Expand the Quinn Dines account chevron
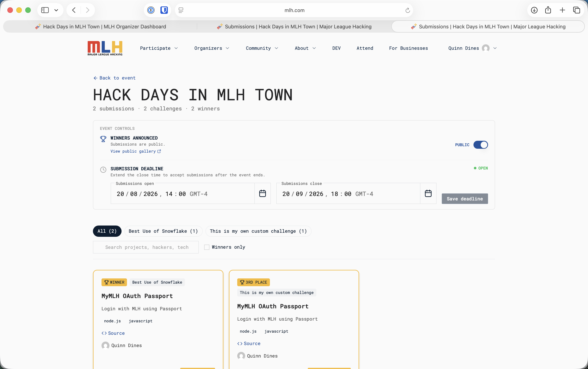Image resolution: width=588 pixels, height=369 pixels. 495,48
